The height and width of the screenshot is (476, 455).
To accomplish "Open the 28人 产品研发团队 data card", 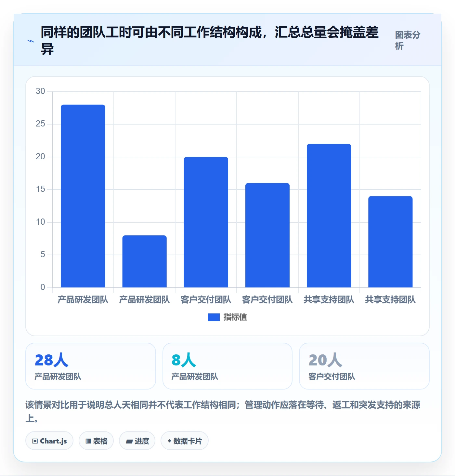I will [91, 366].
